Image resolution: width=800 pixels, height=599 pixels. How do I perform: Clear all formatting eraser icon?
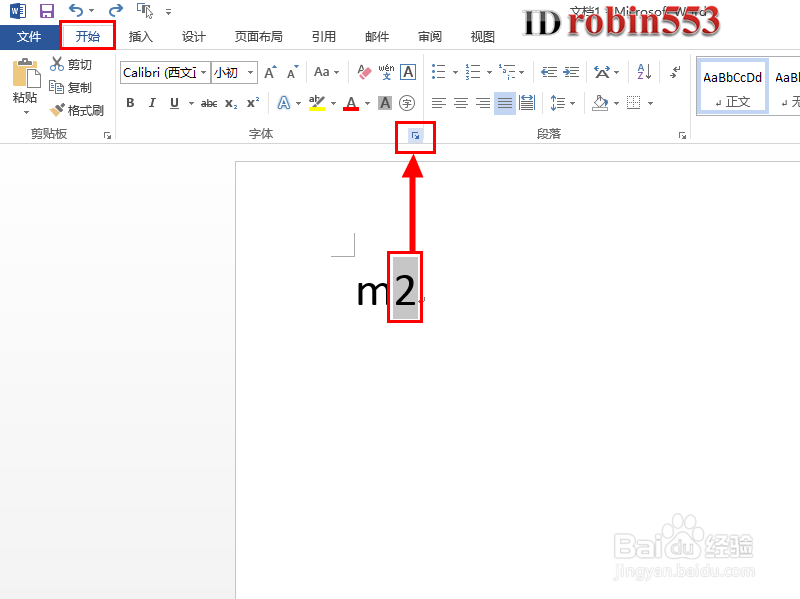coord(364,72)
